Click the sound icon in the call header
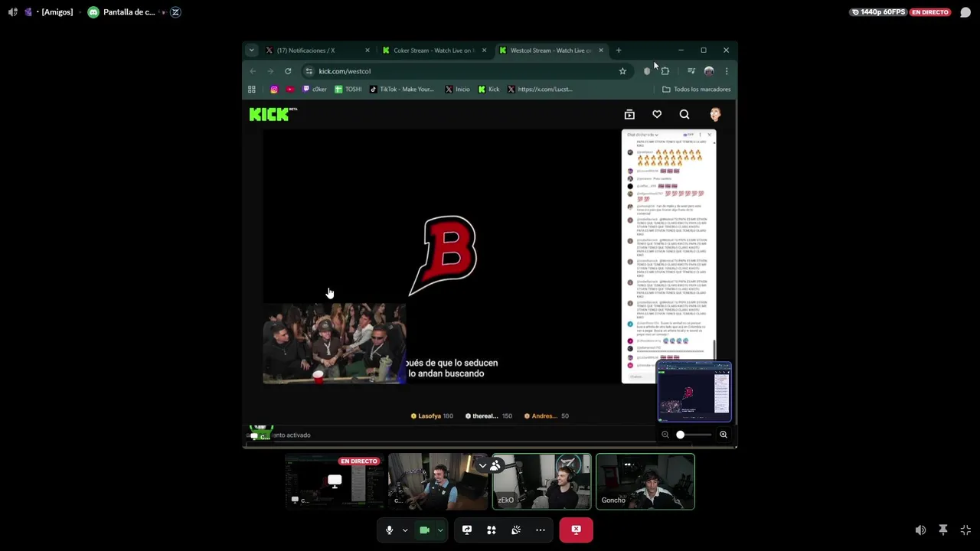Viewport: 980px width, 551px height. pos(12,12)
